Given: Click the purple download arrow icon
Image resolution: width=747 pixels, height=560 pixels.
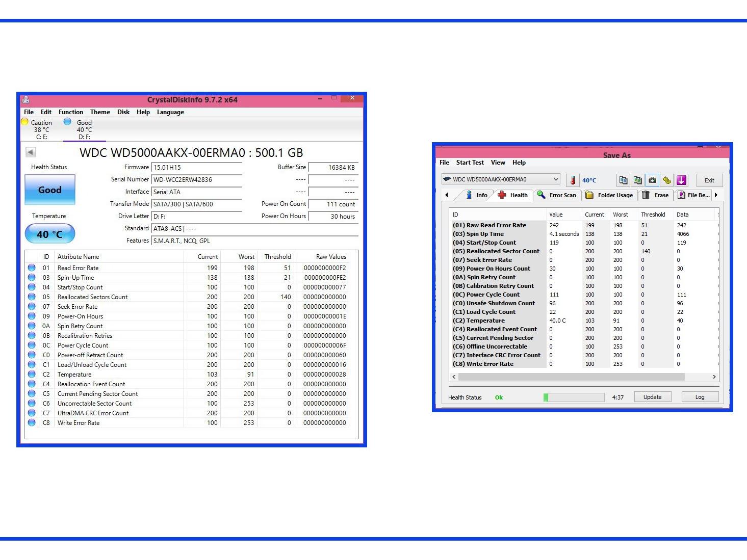Looking at the screenshot, I should pyautogui.click(x=681, y=180).
